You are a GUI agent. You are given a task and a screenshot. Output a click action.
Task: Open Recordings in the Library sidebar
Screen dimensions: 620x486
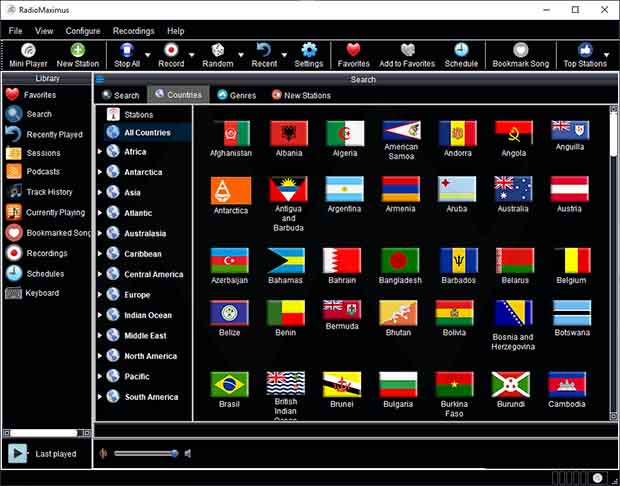pos(36,253)
